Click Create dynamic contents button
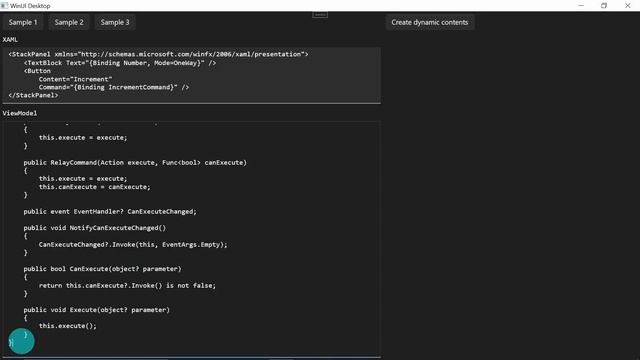This screenshot has height=360, width=640. point(430,22)
